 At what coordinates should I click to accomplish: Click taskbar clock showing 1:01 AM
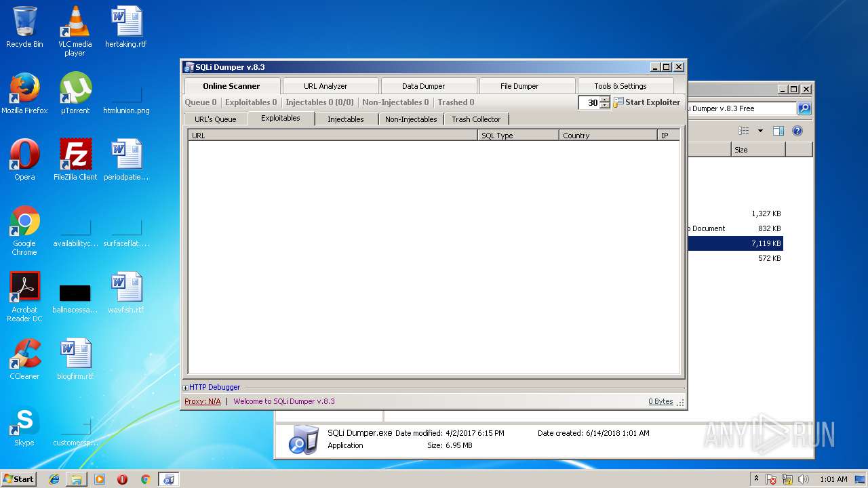[x=833, y=479]
